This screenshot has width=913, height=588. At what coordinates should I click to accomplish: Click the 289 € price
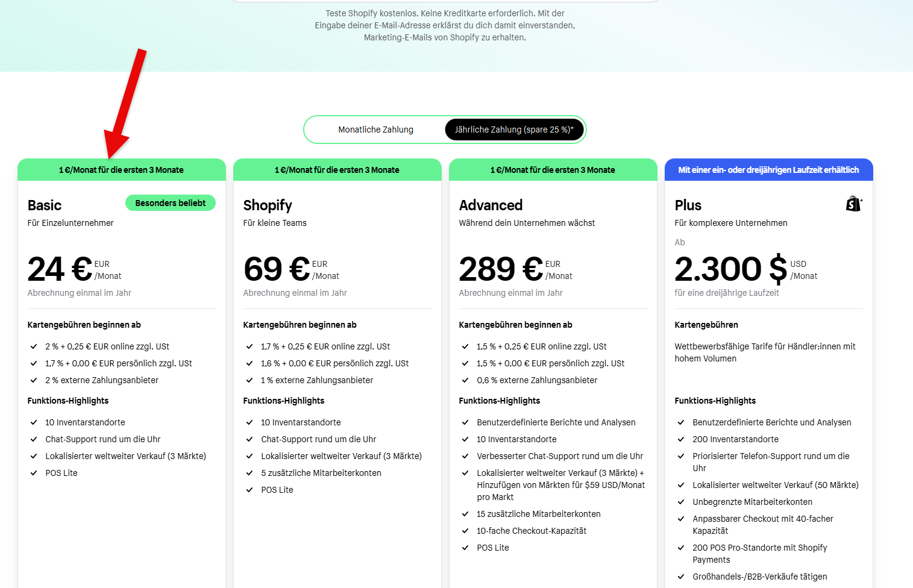(501, 269)
